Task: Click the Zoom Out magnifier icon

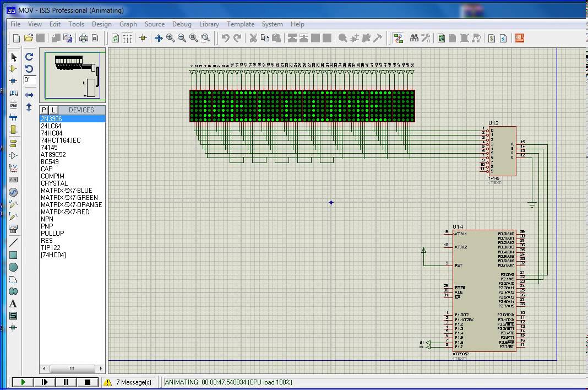Action: pos(182,38)
